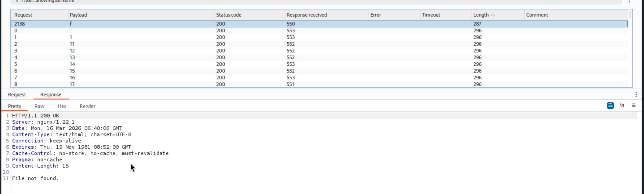644x194 pixels.
Task: Click the Error column header
Action: click(376, 15)
